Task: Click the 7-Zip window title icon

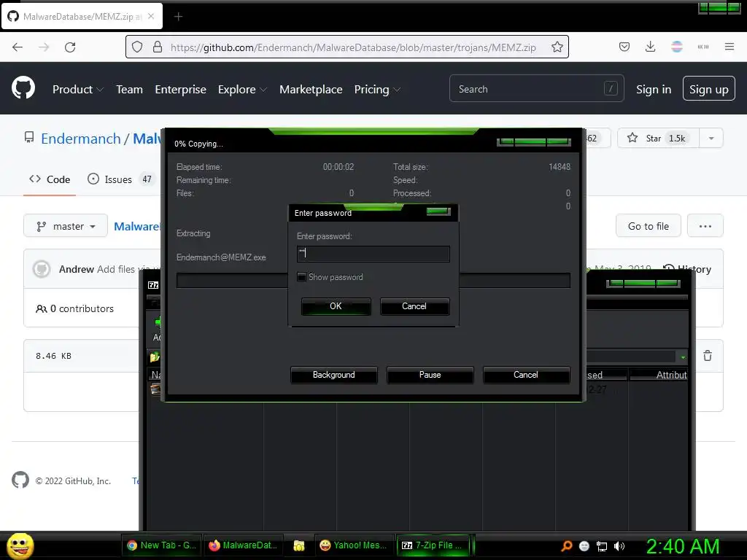Action: pyautogui.click(x=153, y=285)
